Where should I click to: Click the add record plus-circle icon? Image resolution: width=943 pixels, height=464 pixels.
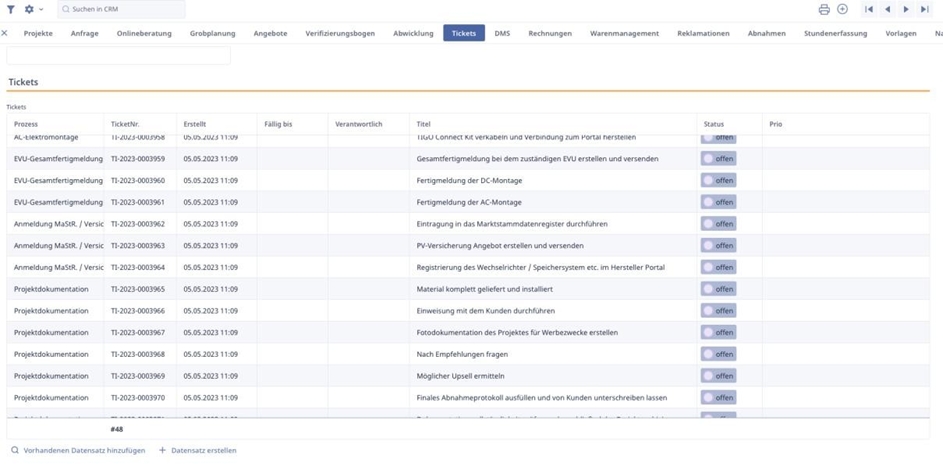(x=842, y=9)
